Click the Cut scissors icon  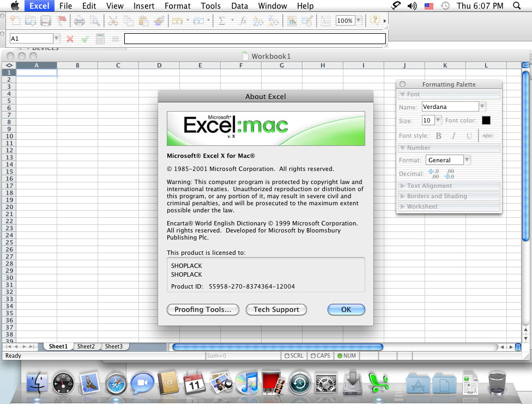pos(113,21)
